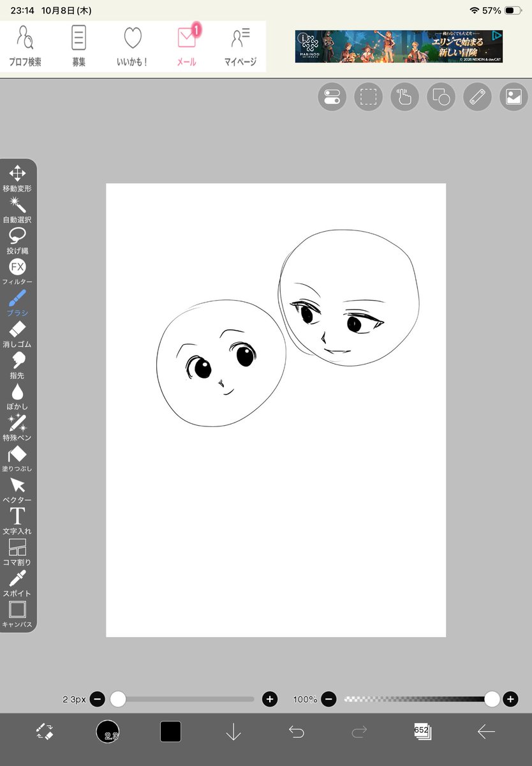
Task: Click the ad choices triangle icon
Action: (496, 36)
